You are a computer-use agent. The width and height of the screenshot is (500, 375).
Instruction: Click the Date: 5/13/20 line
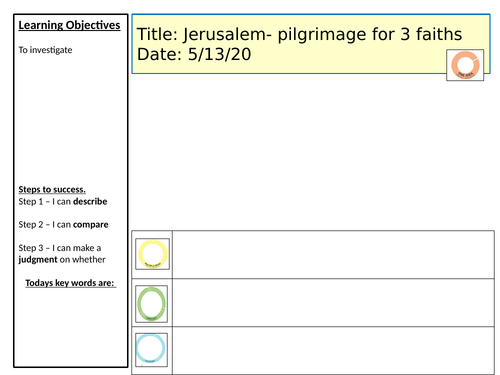tap(194, 54)
